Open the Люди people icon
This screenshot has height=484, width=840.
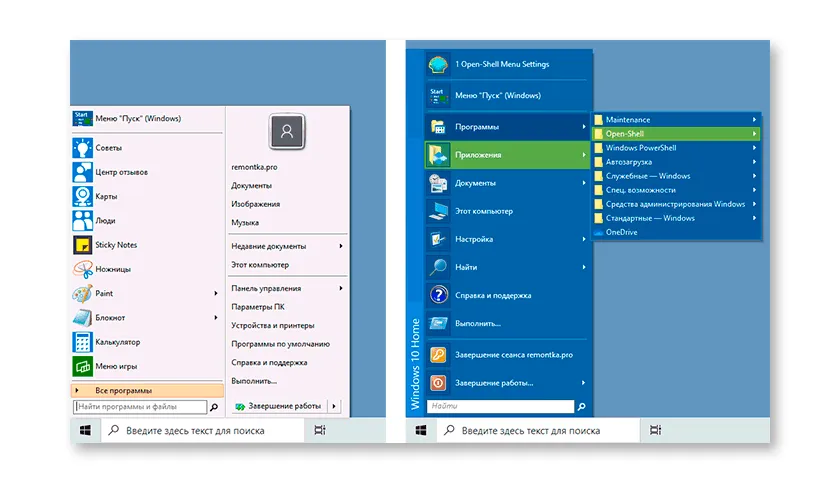click(82, 221)
